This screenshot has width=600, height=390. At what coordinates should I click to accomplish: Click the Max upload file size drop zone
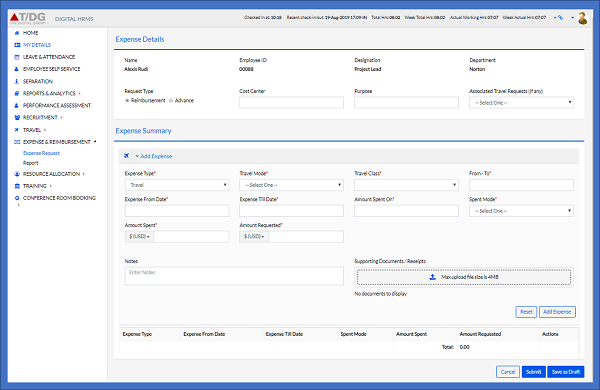coord(464,277)
